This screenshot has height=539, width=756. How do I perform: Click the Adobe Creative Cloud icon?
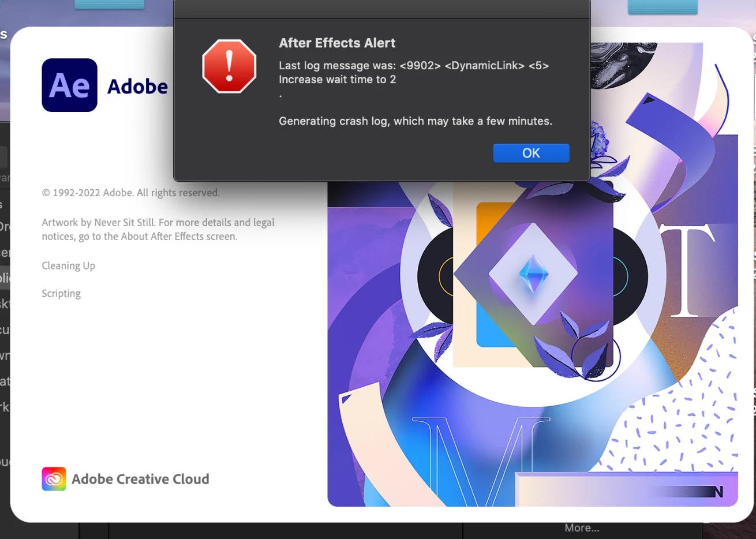(54, 479)
